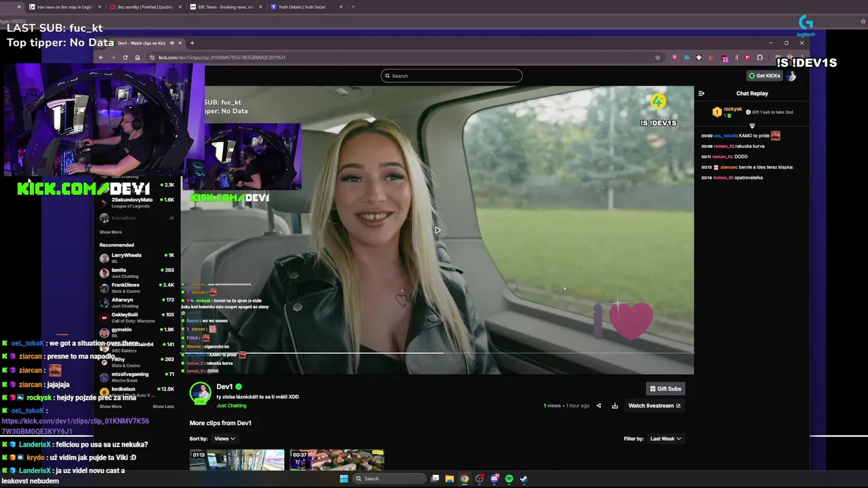Click the 'More clips from Dev1' heading
Screen dimensions: 868x488
220,423
